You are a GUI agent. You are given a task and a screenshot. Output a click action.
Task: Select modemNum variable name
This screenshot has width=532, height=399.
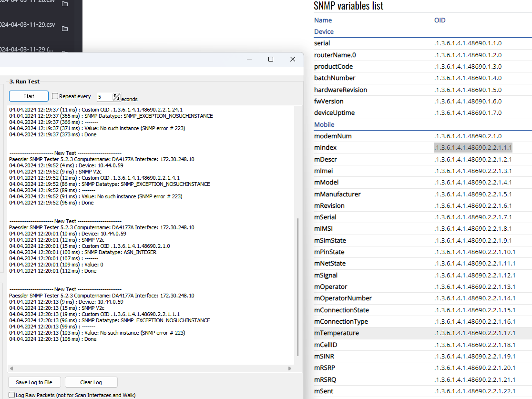(333, 136)
